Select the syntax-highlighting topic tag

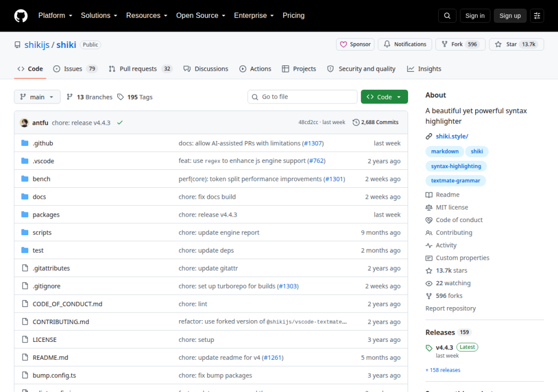(x=456, y=166)
